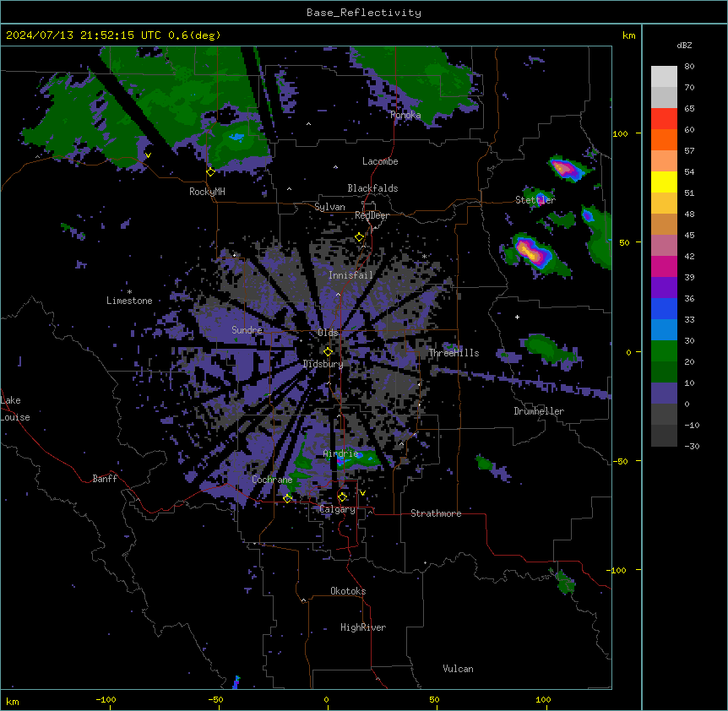This screenshot has height=711, width=728.
Task: Click the white 70-80 dBZ legend swatch
Action: (664, 77)
